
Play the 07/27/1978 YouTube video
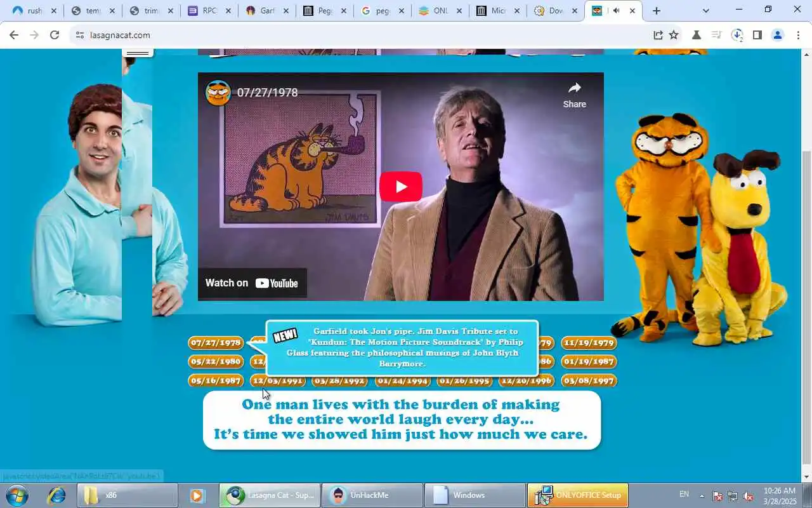pos(400,187)
